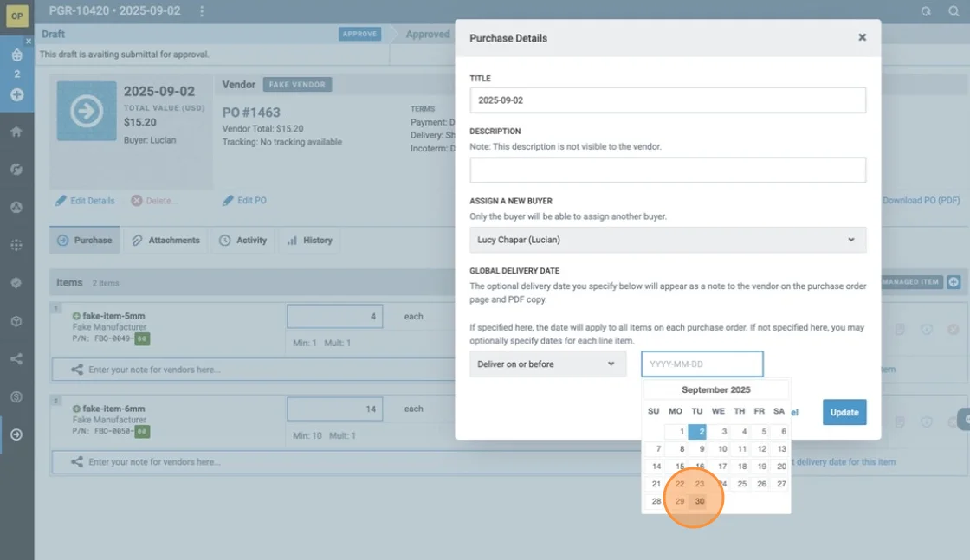Image resolution: width=970 pixels, height=560 pixels.
Task: Click the Edit Details pencil link
Action: point(85,201)
